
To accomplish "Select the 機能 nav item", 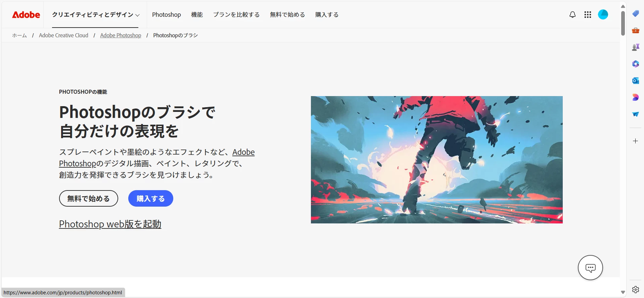I will [x=197, y=15].
